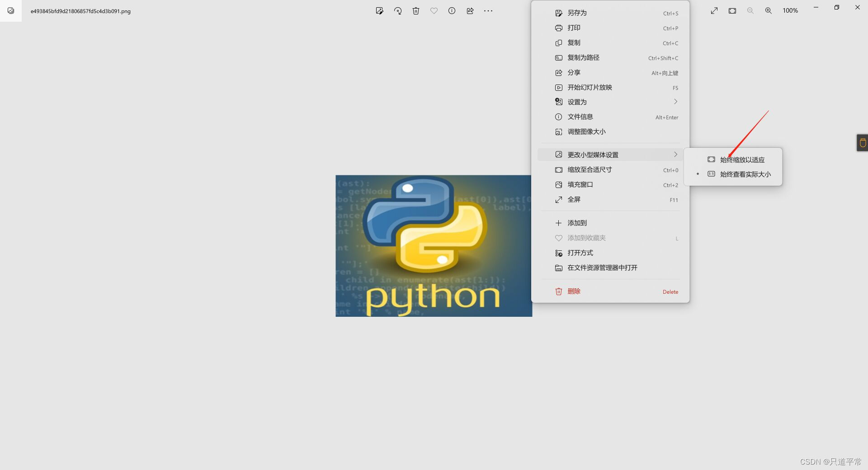The height and width of the screenshot is (470, 868).
Task: Select 缩放至合适尺寸 menu entry
Action: [610, 170]
